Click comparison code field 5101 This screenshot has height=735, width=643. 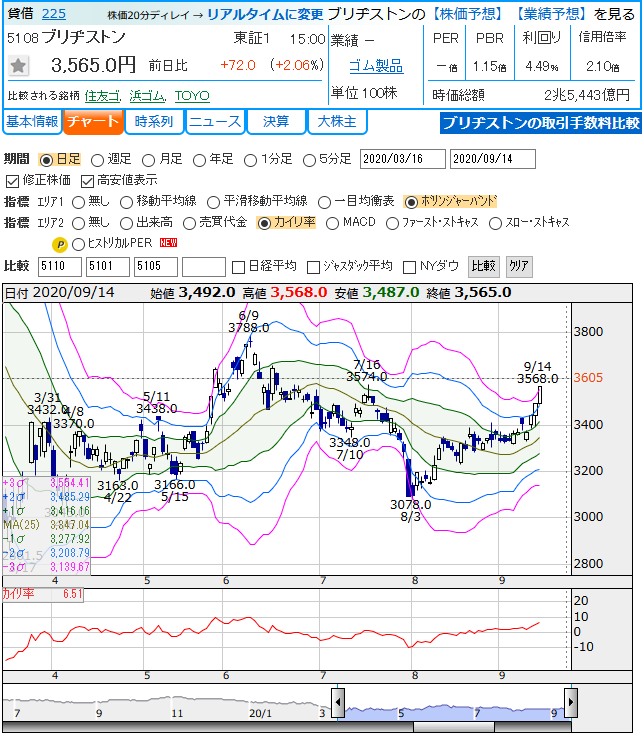(x=108, y=267)
